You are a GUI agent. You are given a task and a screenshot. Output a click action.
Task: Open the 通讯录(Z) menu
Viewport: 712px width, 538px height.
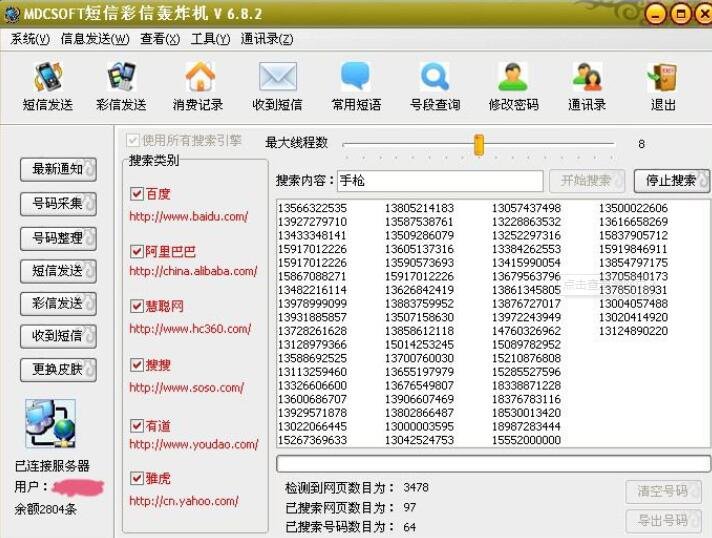tap(267, 39)
